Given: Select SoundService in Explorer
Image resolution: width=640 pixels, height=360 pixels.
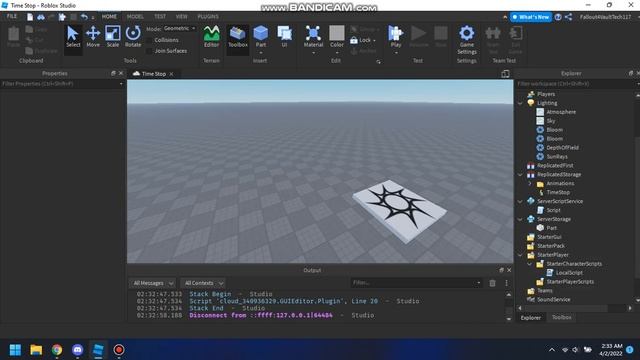Looking at the screenshot, I should point(553,300).
